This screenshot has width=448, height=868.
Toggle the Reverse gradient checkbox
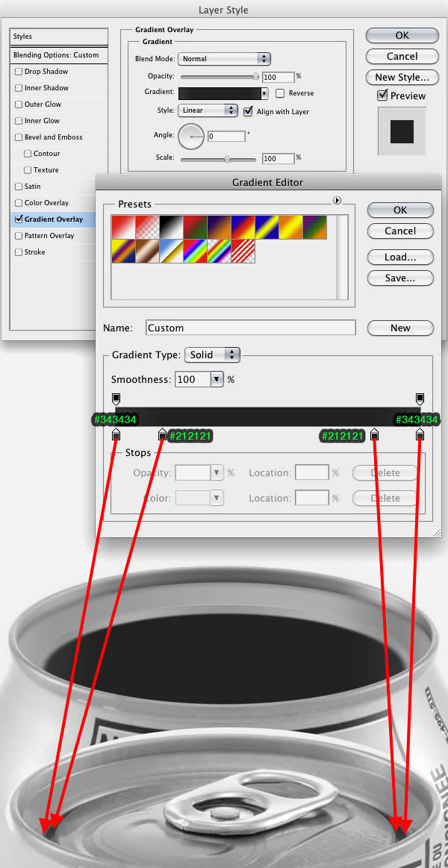(280, 93)
